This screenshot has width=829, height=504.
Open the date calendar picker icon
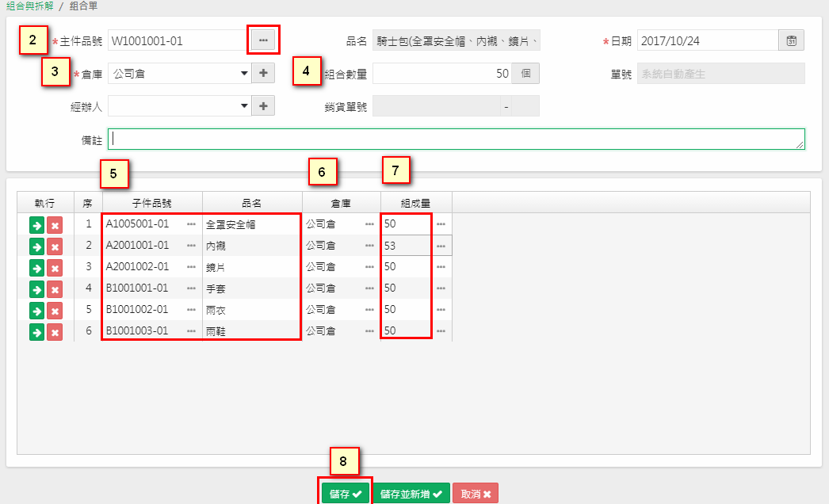pos(792,40)
